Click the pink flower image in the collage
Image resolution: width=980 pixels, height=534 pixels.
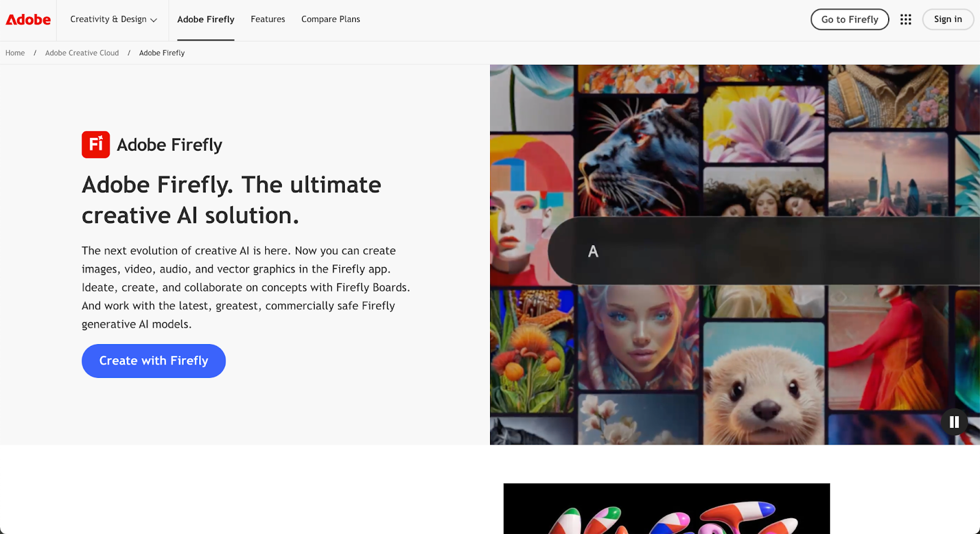pos(764,123)
